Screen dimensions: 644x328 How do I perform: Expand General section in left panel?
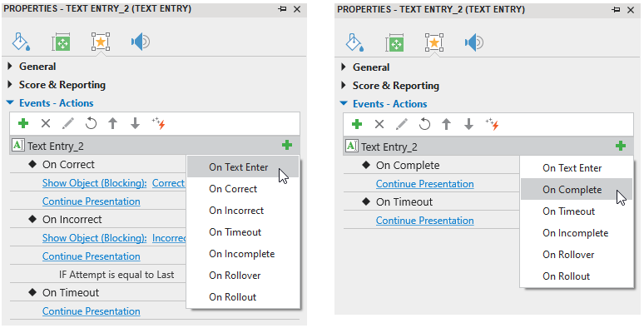click(10, 66)
